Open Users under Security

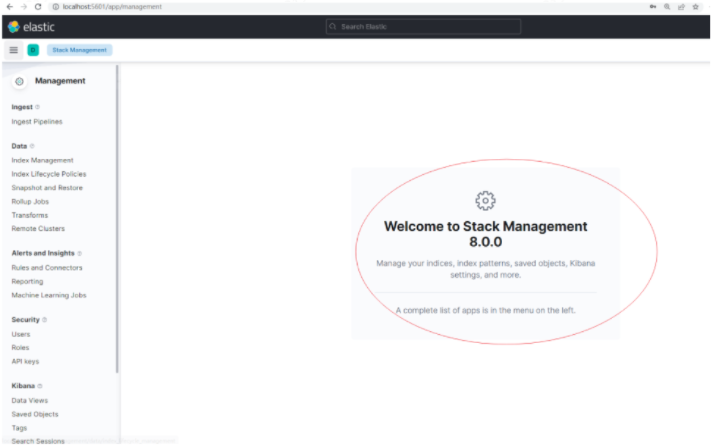click(21, 334)
